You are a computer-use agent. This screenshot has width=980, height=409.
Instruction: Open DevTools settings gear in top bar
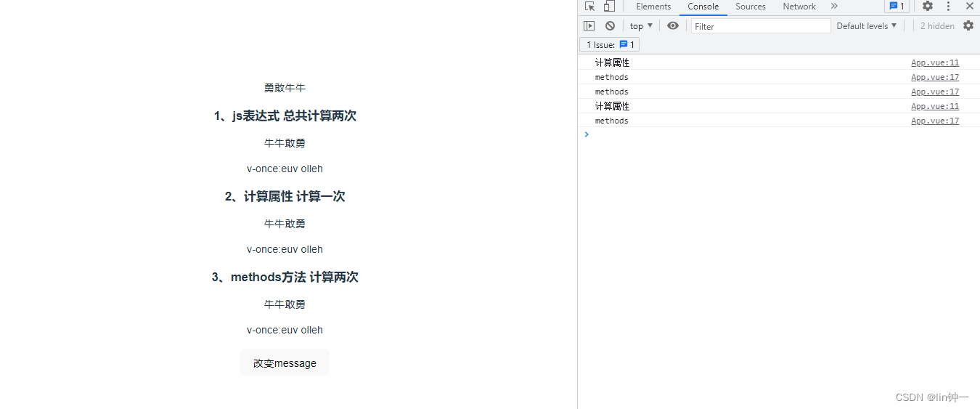tap(928, 7)
